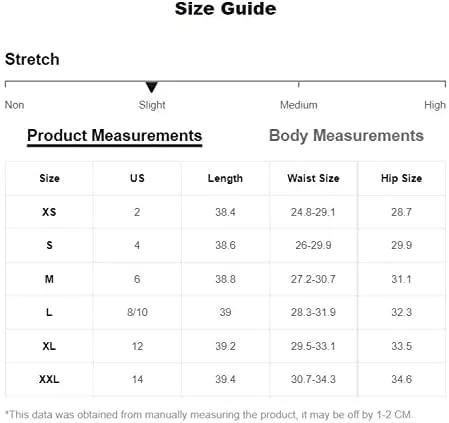Click the Size Guide heading
This screenshot has width=449, height=423.
tap(225, 9)
